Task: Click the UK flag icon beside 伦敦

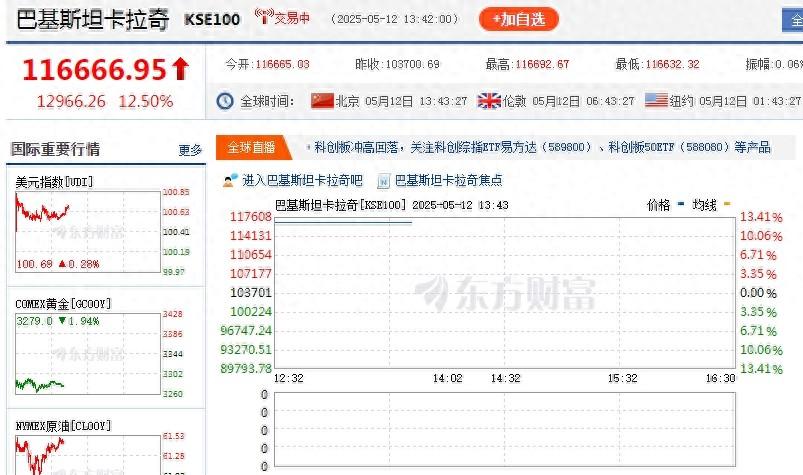Action: 489,100
